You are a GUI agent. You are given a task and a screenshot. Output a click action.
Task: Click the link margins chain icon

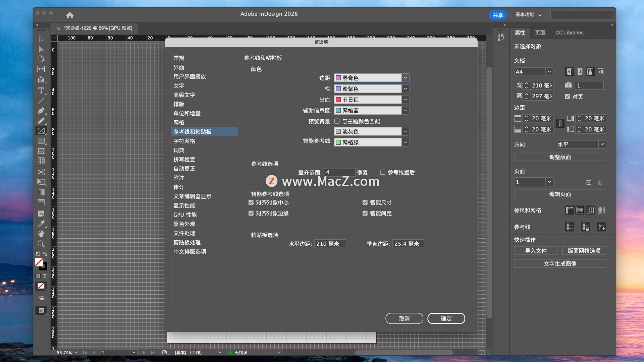tap(560, 124)
